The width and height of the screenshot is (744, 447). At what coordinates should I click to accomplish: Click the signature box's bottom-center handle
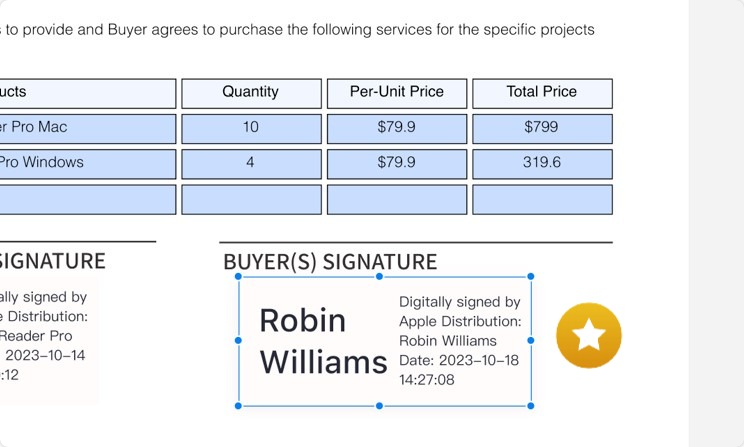[379, 406]
